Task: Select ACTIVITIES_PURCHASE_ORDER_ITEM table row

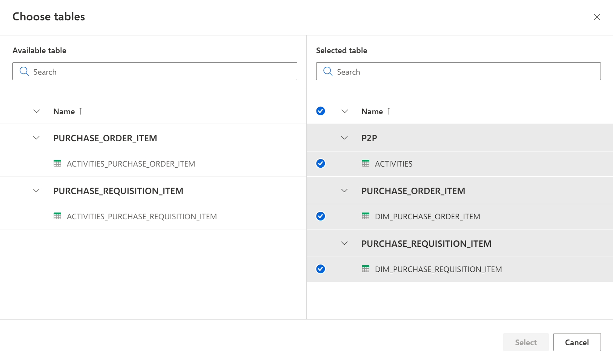Action: pyautogui.click(x=153, y=164)
